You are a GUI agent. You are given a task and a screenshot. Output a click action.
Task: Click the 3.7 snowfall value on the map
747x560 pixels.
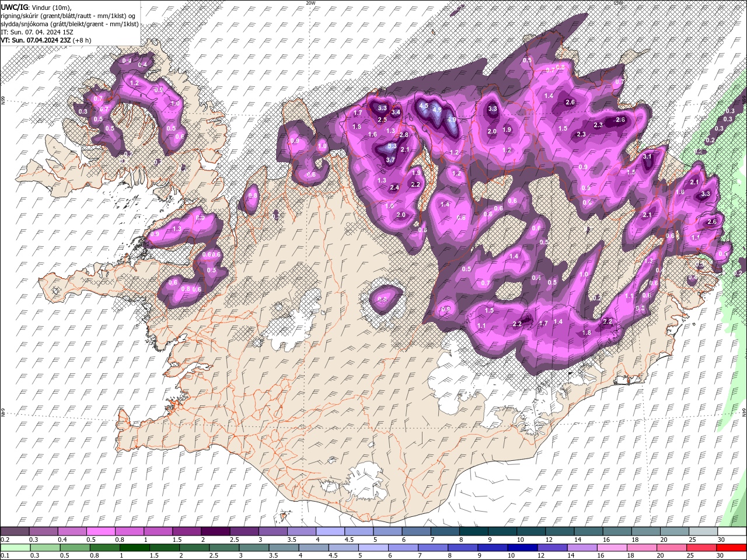coord(390,160)
